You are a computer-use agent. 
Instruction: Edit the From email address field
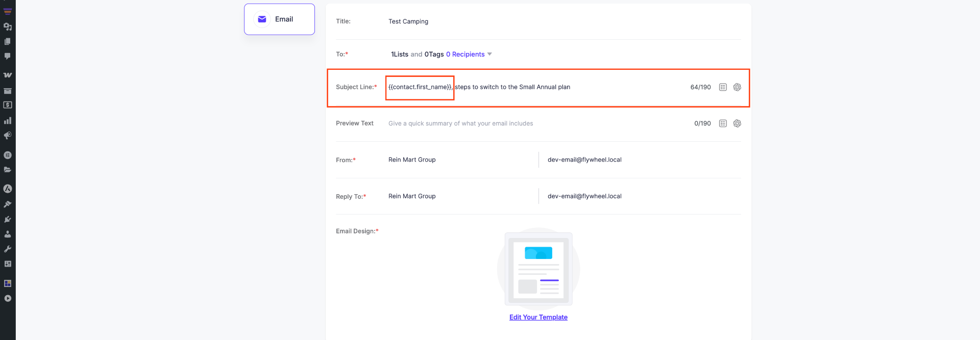tap(584, 160)
